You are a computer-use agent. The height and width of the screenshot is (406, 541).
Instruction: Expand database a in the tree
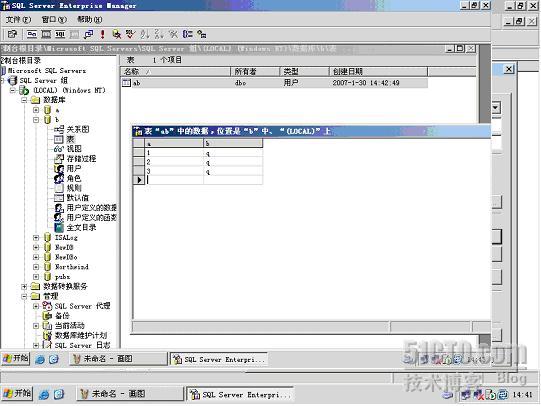click(36, 110)
